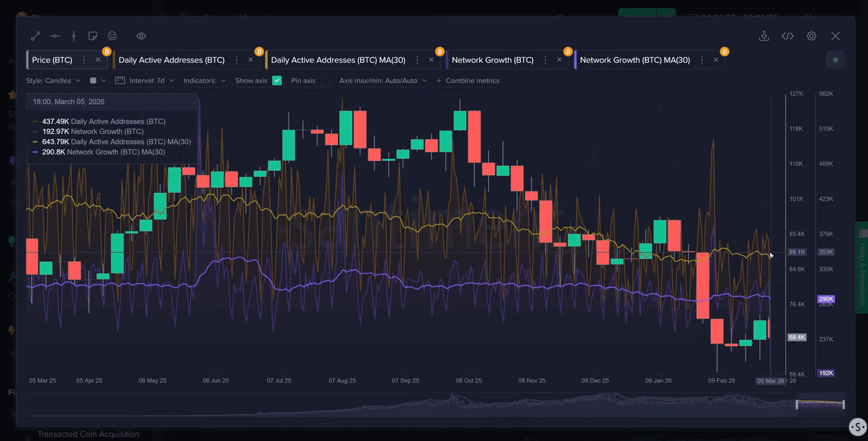Viewport: 868px width, 441px height.
Task: Select the horizontal ray drawing tool
Action: [55, 36]
